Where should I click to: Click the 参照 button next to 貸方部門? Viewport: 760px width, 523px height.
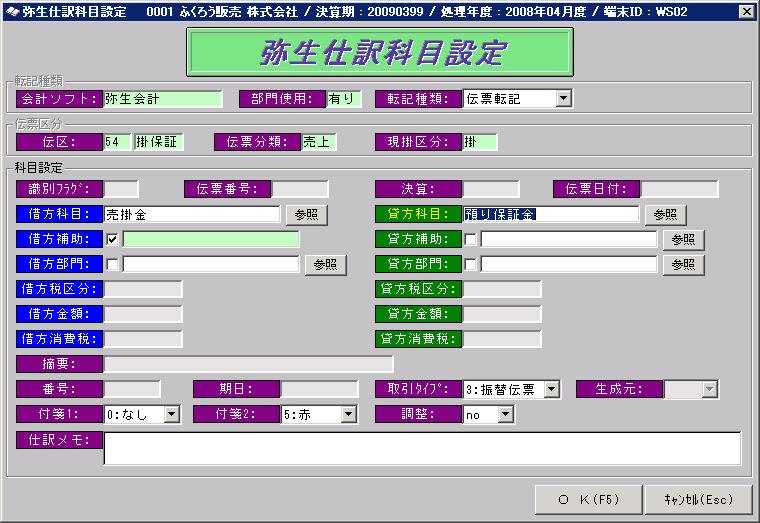coord(683,265)
